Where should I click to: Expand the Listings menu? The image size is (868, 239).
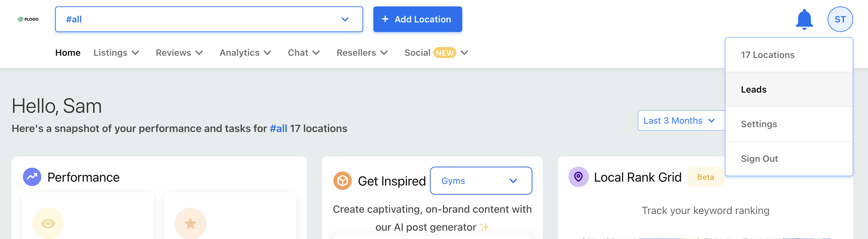116,53
